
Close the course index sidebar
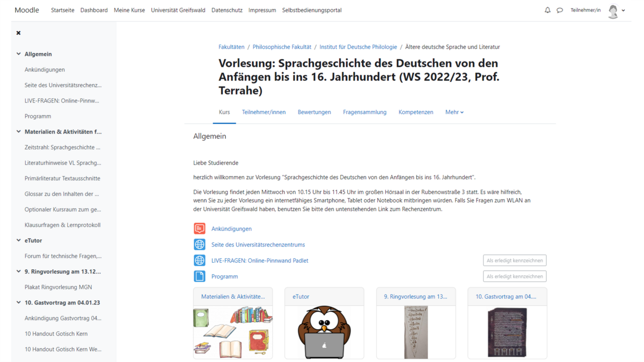coord(18,33)
